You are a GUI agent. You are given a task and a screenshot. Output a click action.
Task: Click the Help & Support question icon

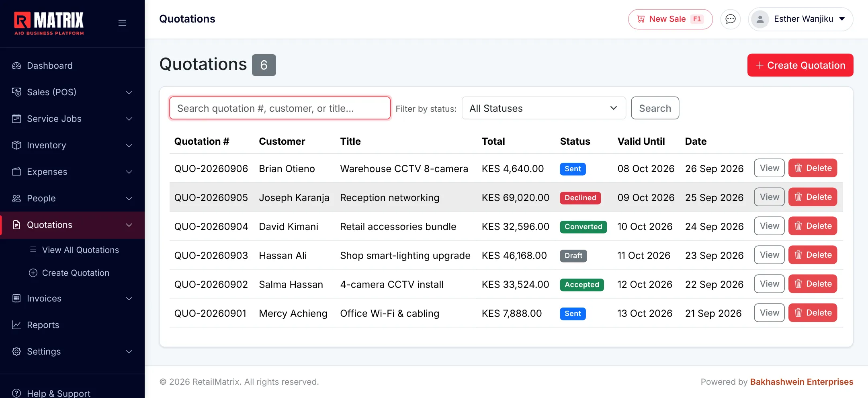16,393
